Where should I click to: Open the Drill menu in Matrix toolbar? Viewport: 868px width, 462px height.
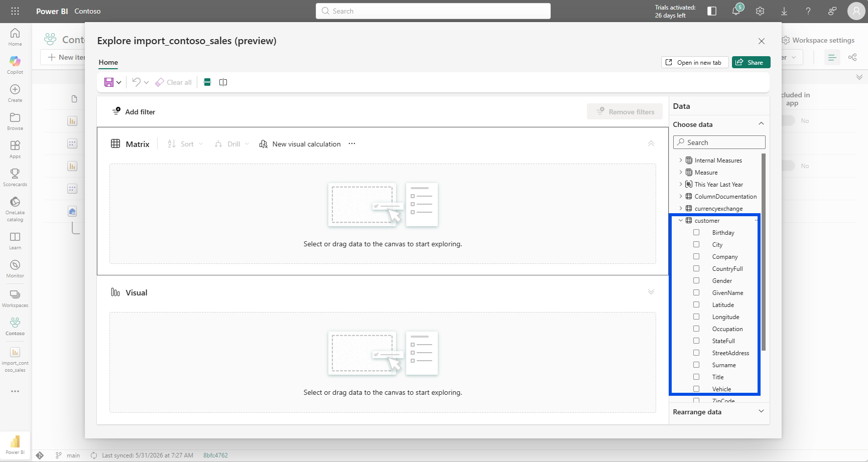[x=232, y=144]
